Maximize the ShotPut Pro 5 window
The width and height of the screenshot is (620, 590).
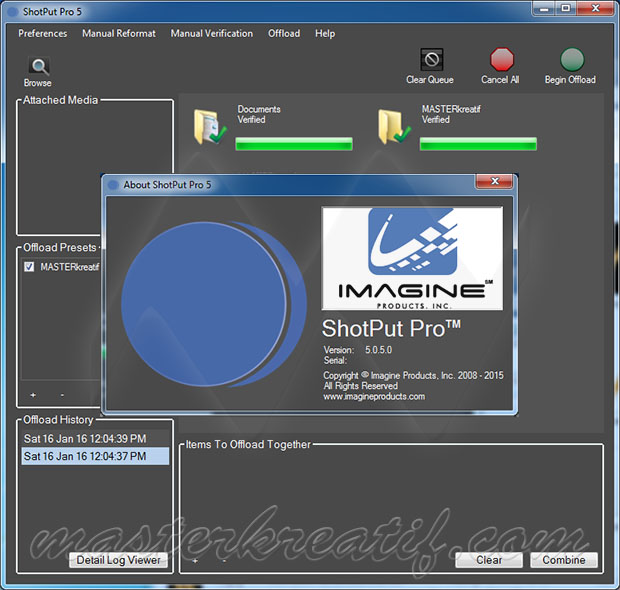(566, 8)
